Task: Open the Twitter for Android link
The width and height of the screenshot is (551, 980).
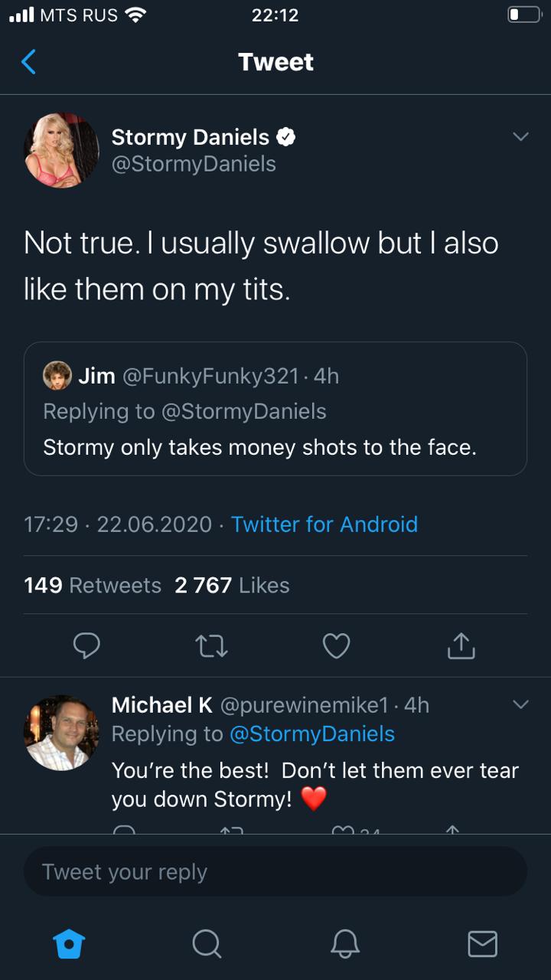Action: point(324,524)
